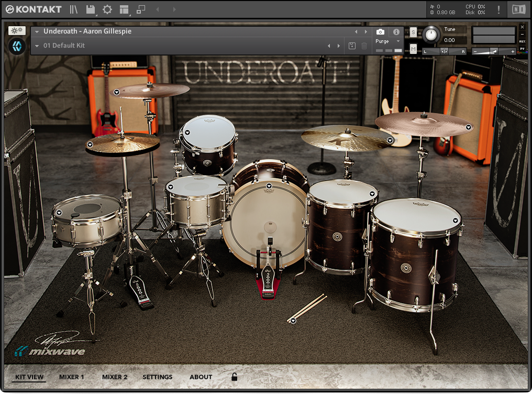Expand the Underoath - Aaron Gillespie header
Screen dimensions: 532x394
pos(36,31)
